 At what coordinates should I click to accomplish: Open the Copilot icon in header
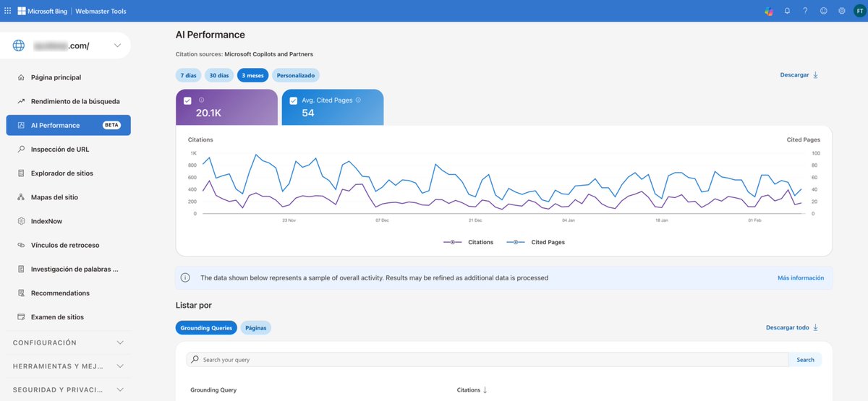768,11
